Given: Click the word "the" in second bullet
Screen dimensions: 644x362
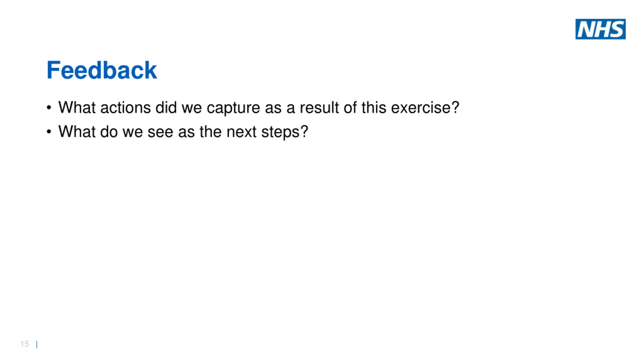Looking at the screenshot, I should pos(211,132).
